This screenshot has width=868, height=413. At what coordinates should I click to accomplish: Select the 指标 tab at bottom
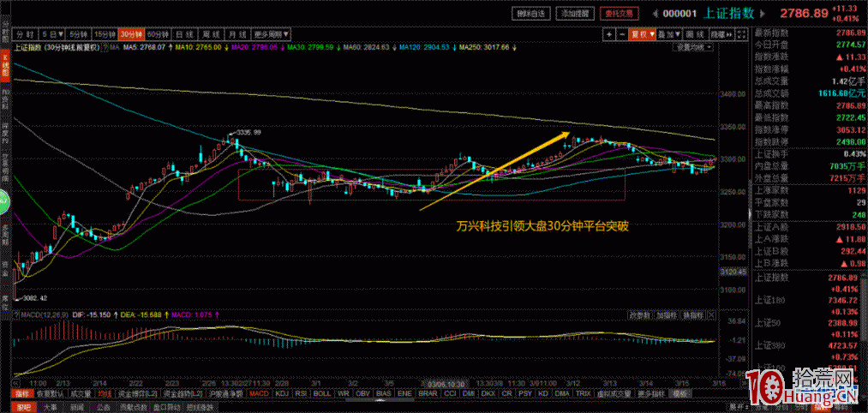click(22, 393)
